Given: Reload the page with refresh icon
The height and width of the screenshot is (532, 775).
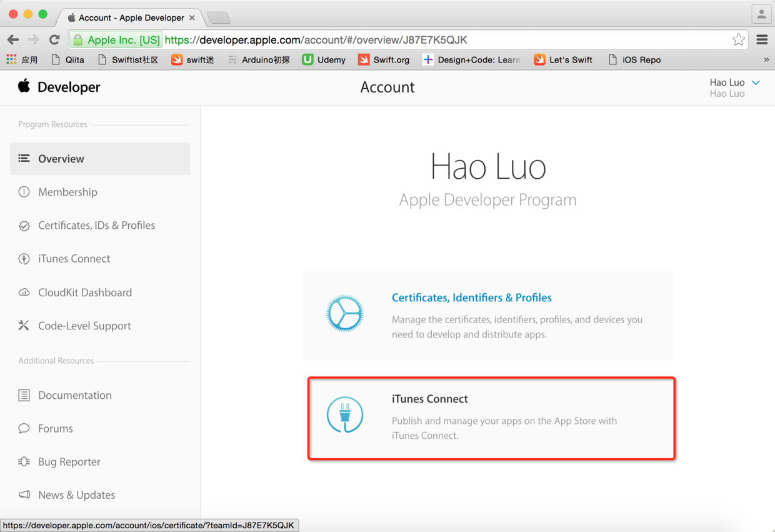Looking at the screenshot, I should (54, 40).
